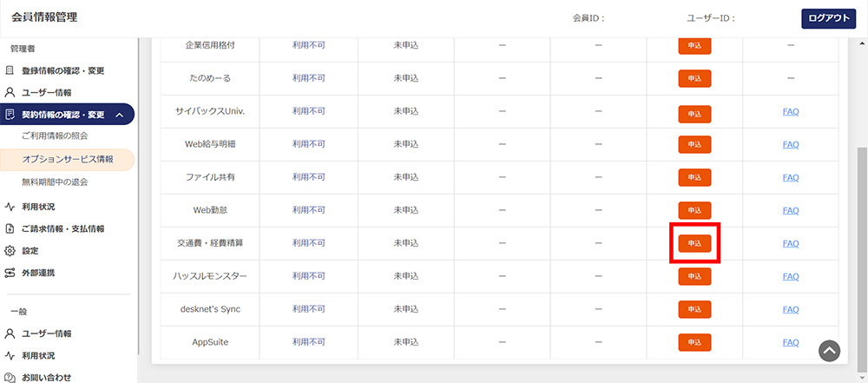Open 無料期間中の退会 submenu item
This screenshot has height=383, width=868.
tap(55, 182)
